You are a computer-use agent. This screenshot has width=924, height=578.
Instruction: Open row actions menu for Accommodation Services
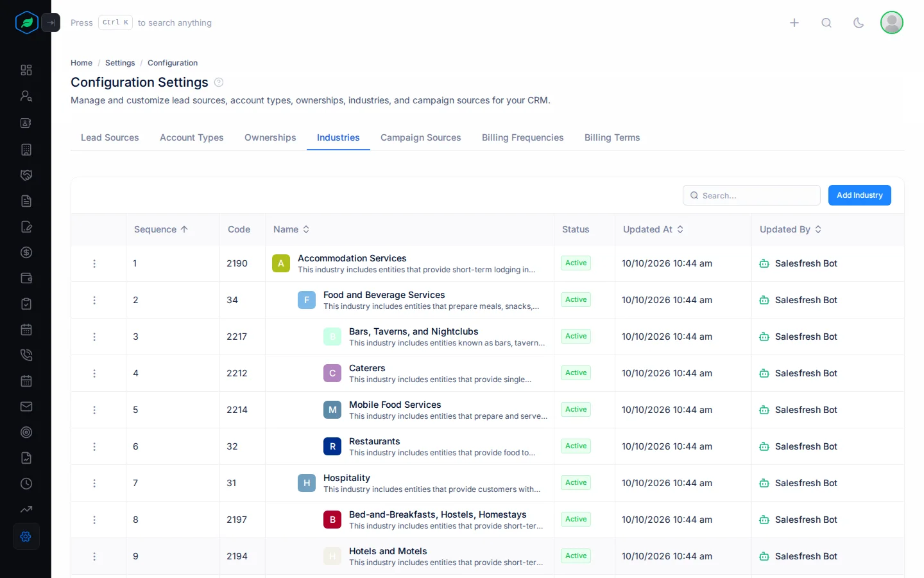[94, 263]
